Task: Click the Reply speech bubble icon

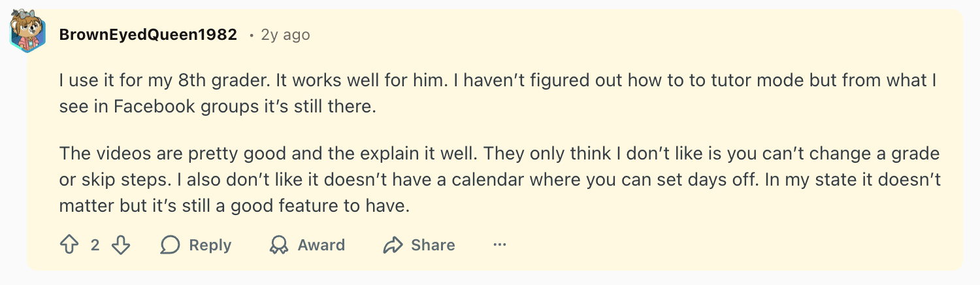Action: click(171, 245)
